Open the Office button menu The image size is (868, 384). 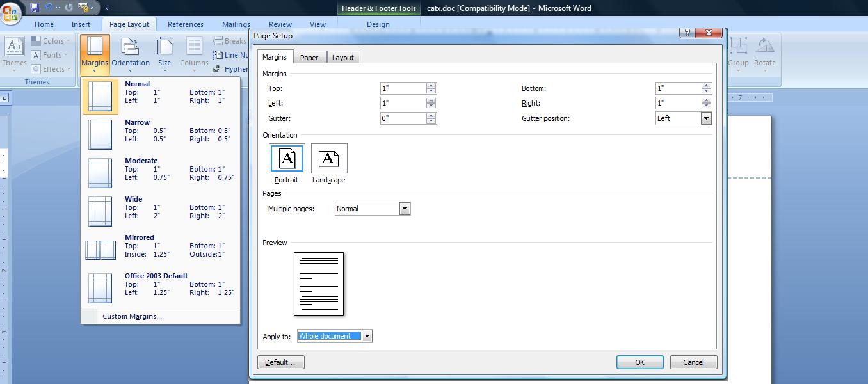10,12
